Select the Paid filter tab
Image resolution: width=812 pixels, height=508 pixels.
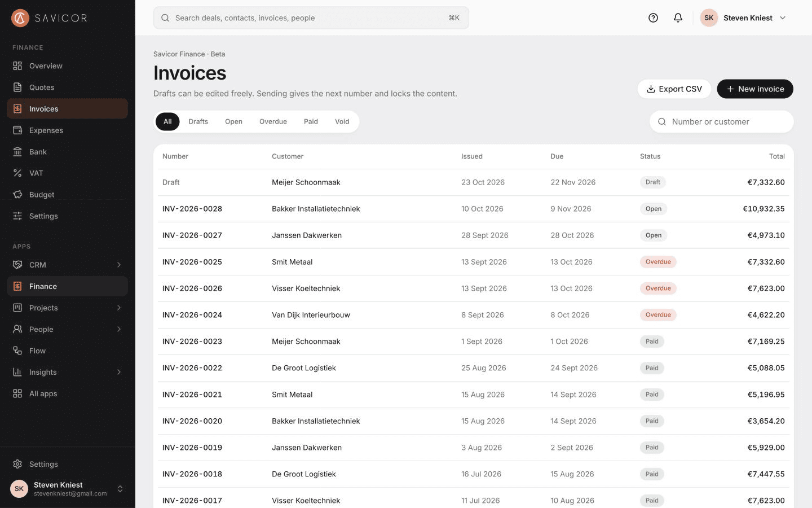coord(311,121)
